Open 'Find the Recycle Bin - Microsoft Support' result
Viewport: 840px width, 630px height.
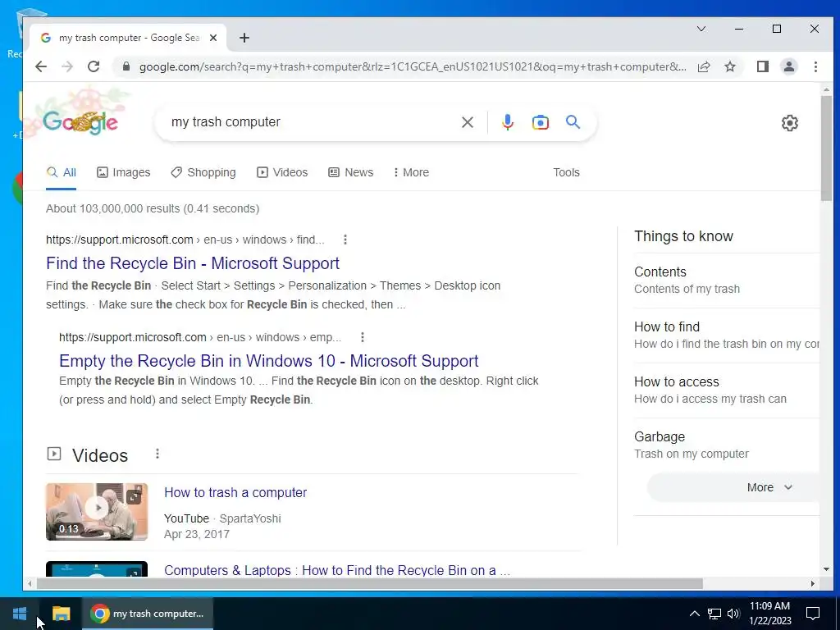coord(193,263)
